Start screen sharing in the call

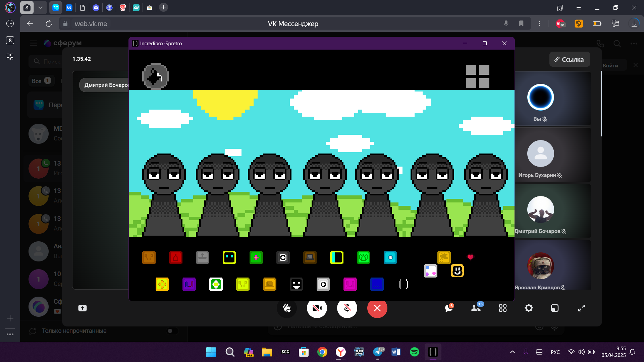pyautogui.click(x=83, y=308)
